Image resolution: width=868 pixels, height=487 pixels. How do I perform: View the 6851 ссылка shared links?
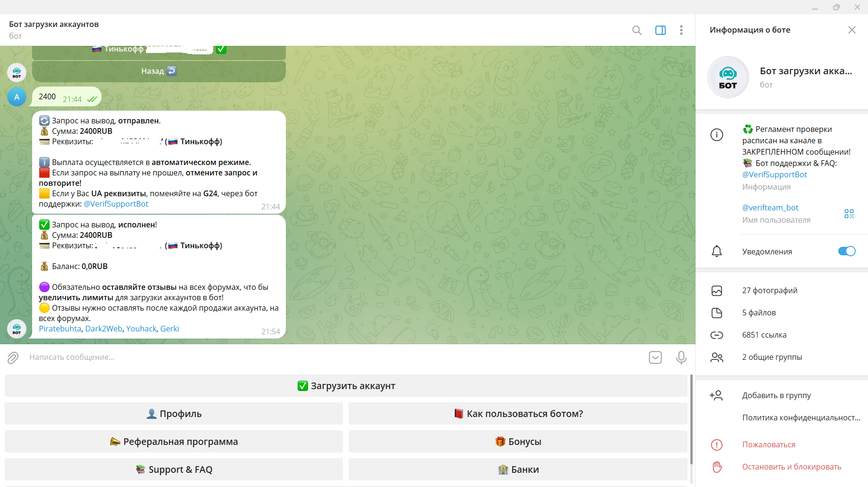[764, 335]
